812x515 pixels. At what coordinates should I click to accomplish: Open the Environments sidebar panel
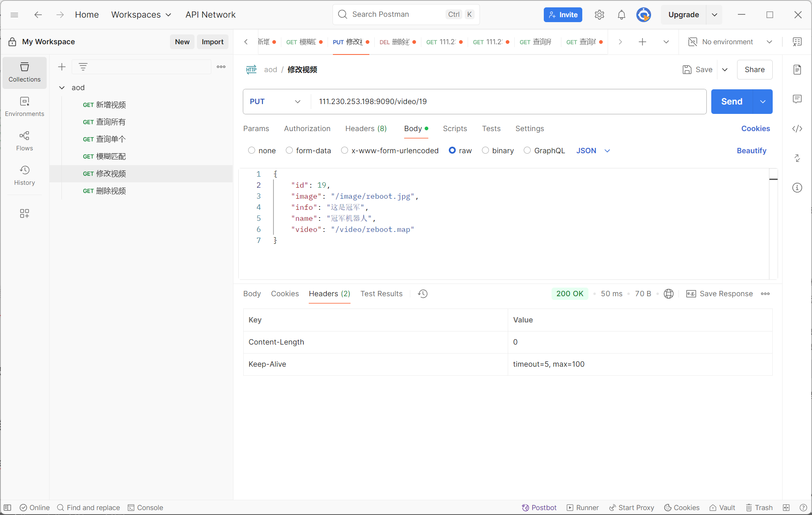(x=25, y=107)
